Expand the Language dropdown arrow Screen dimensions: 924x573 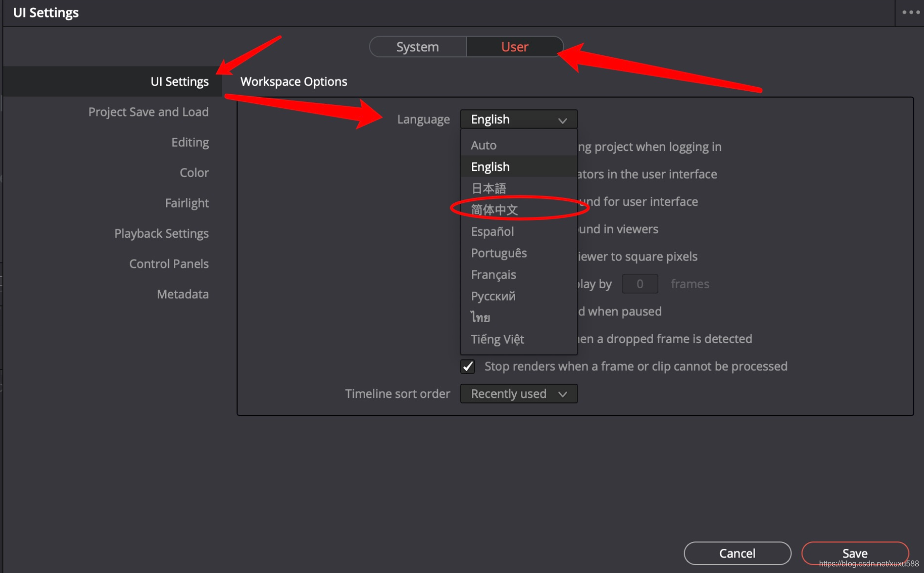click(x=562, y=120)
